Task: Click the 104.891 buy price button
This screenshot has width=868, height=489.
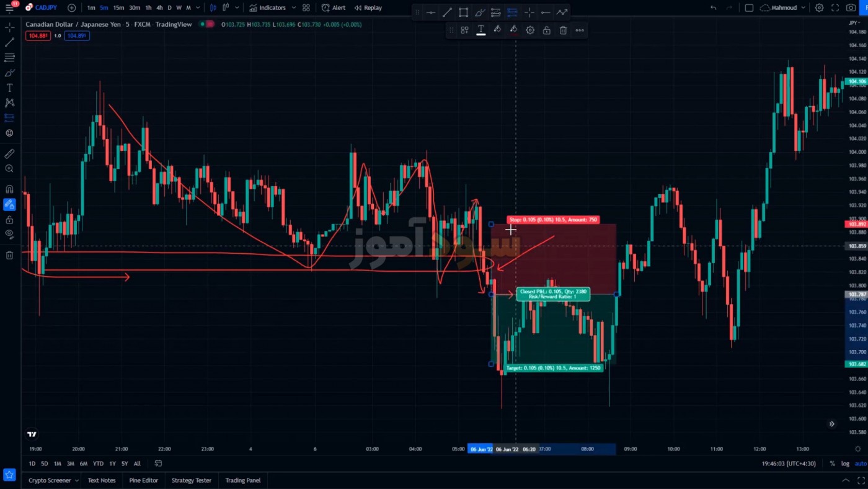Action: pos(77,35)
